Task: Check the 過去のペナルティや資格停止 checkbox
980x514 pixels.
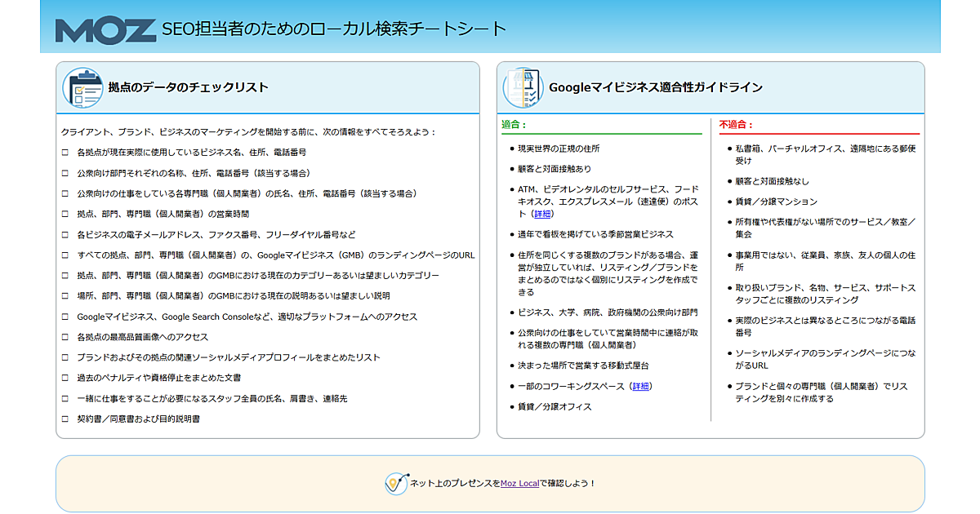Action: [x=65, y=379]
